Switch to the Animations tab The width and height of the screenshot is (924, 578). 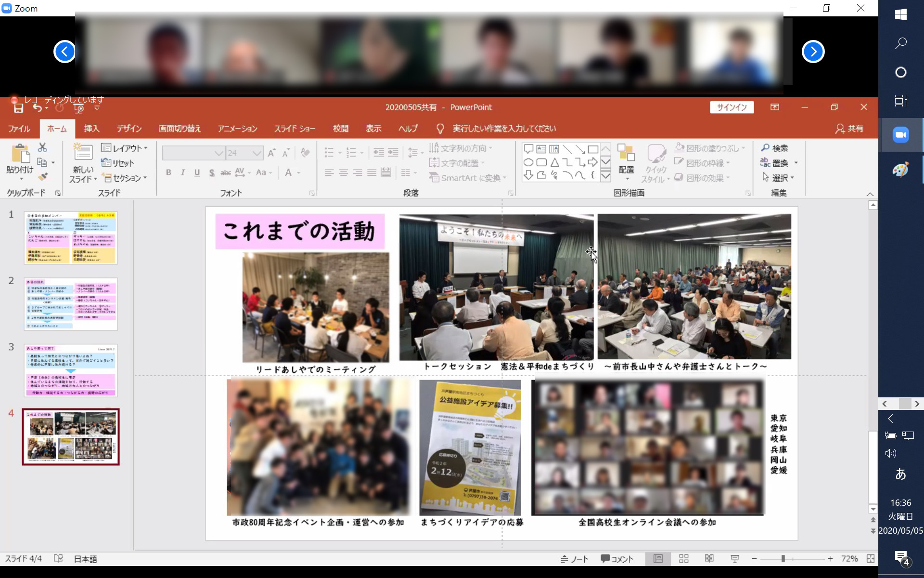237,129
